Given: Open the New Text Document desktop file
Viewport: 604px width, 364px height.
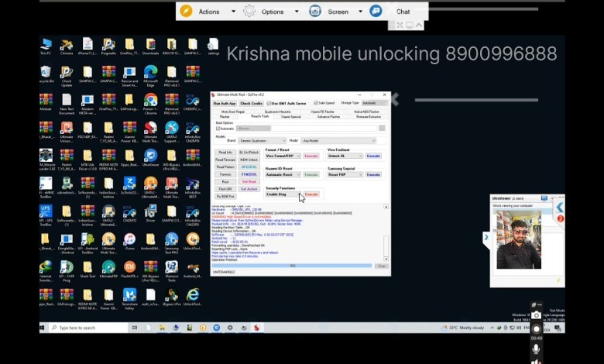Looking at the screenshot, I should point(67,104).
